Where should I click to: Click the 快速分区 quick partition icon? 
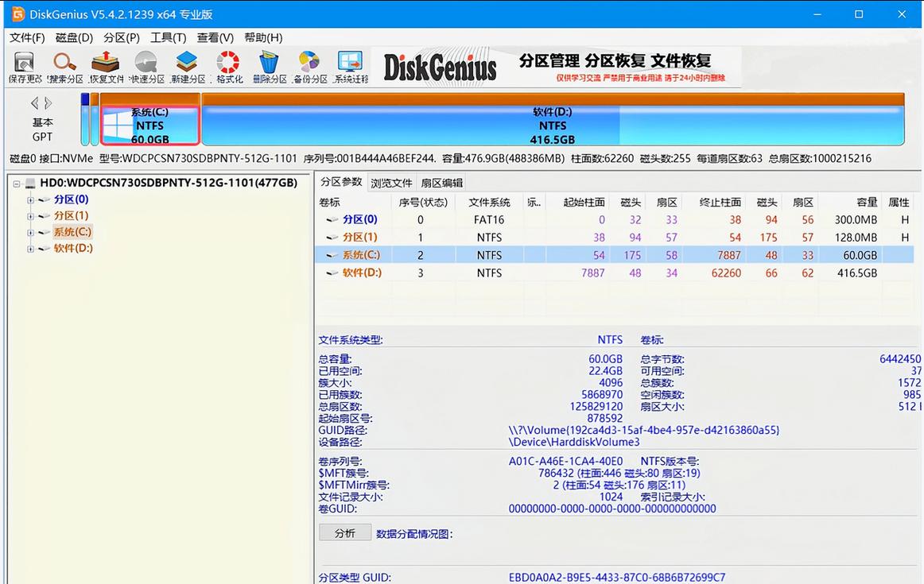pyautogui.click(x=146, y=67)
